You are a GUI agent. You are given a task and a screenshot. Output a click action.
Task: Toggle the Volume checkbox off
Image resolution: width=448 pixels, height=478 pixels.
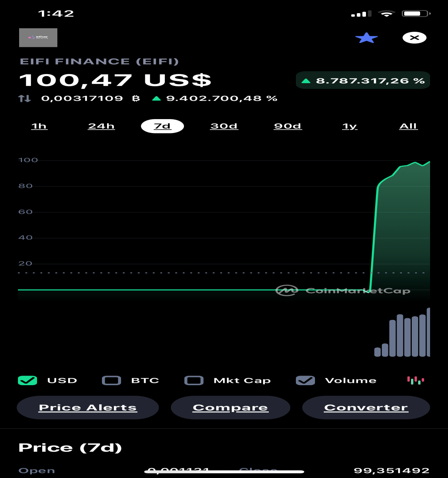305,380
